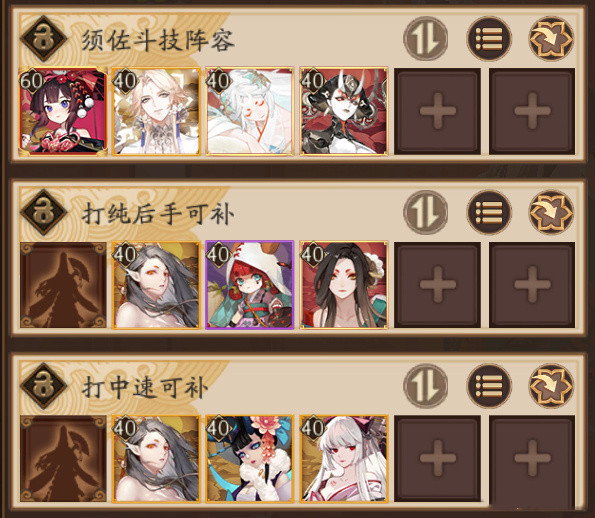Toggle the lock on 打纯后手可补 preset
This screenshot has height=518, width=595.
[43, 213]
